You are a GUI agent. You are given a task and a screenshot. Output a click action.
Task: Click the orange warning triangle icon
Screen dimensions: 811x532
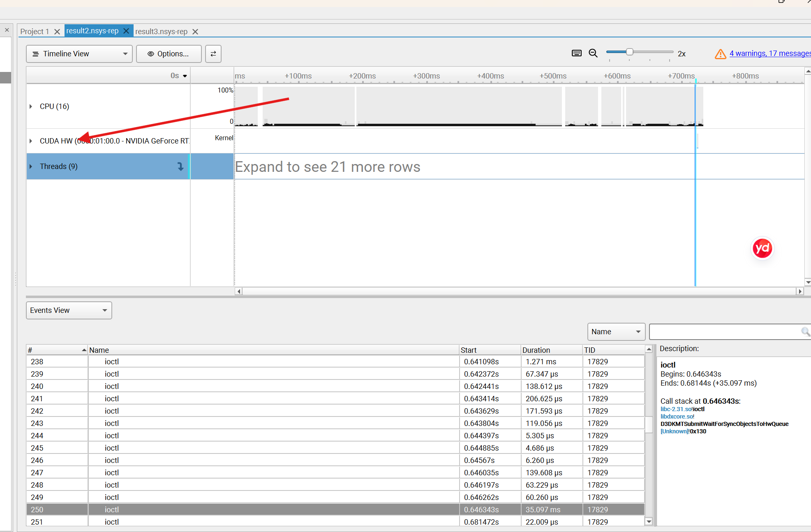tap(720, 54)
